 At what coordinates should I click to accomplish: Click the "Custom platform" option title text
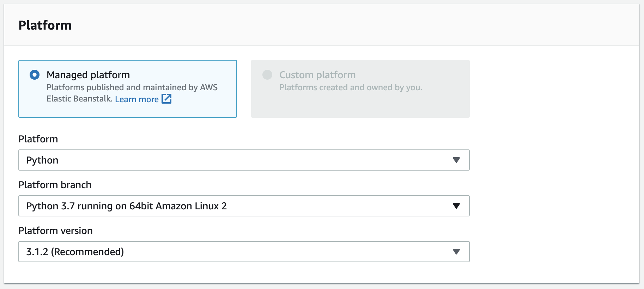click(x=317, y=75)
